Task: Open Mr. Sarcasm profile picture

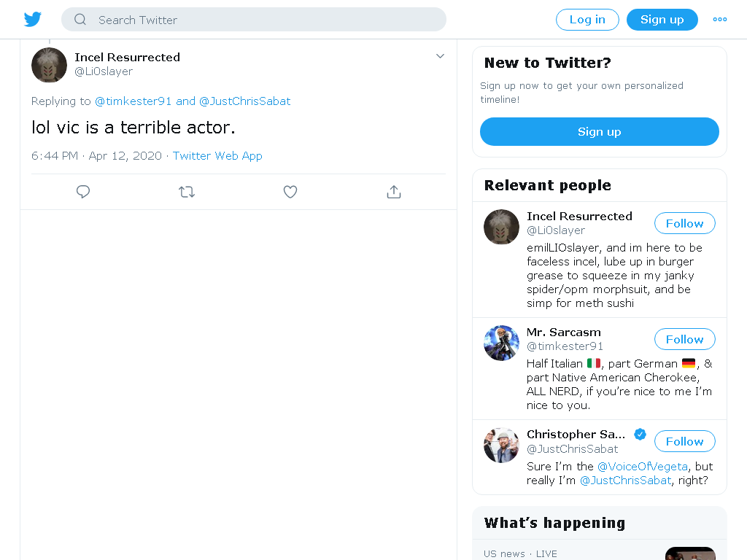Action: [501, 343]
